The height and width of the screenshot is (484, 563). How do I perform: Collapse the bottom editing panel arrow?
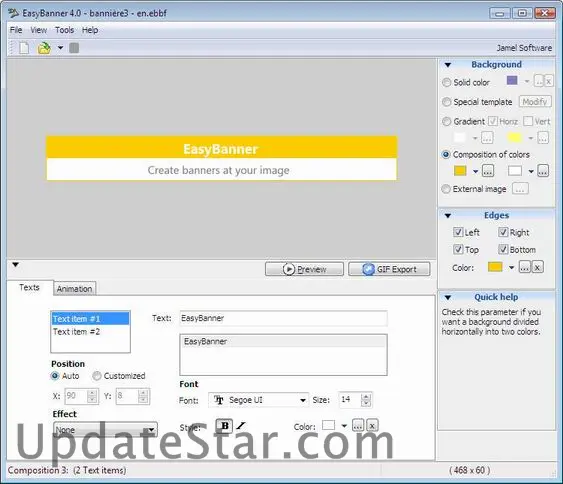[x=15, y=265]
